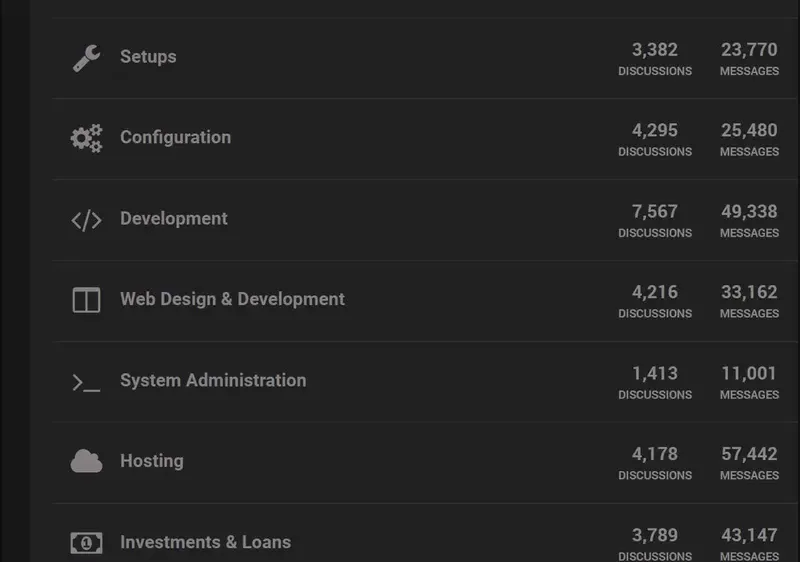Image resolution: width=800 pixels, height=562 pixels.
Task: Click the 25,480 messages count for Configuration
Action: click(x=749, y=131)
